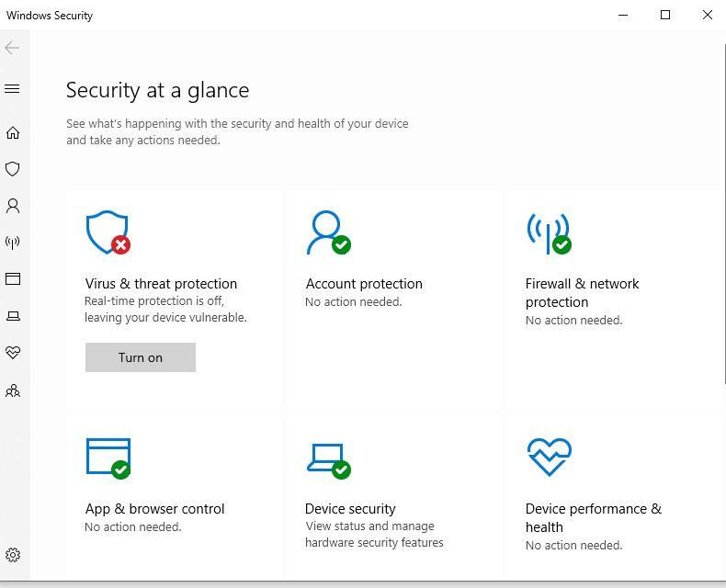The width and height of the screenshot is (726, 588).
Task: Click 'View status and manage hardware security features'
Action: click(x=374, y=535)
